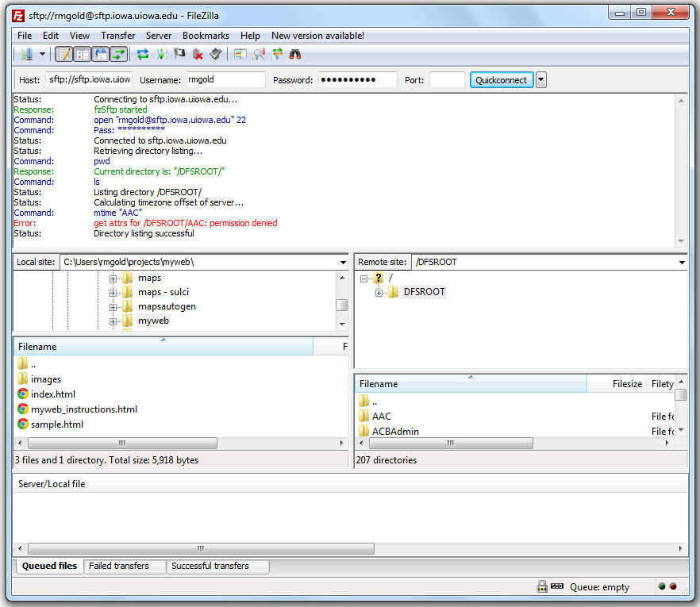The height and width of the screenshot is (607, 700).
Task: Cancel the current operation
Action: click(179, 55)
